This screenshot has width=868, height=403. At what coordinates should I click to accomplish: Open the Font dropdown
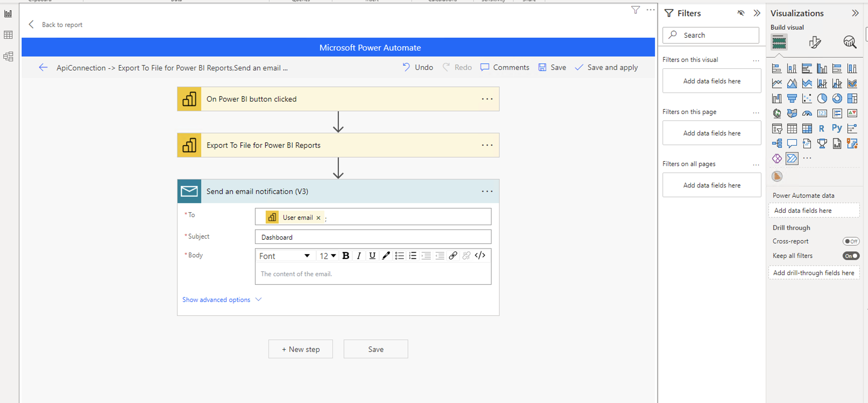point(285,256)
